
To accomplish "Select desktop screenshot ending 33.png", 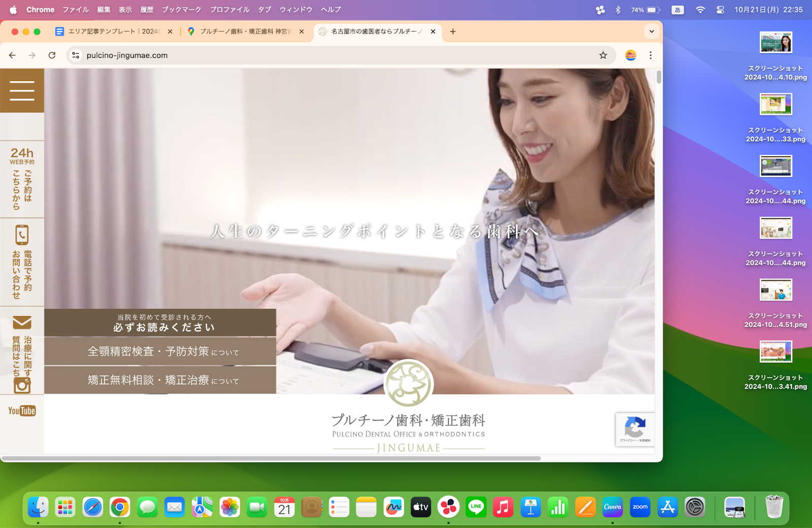I will [x=775, y=118].
